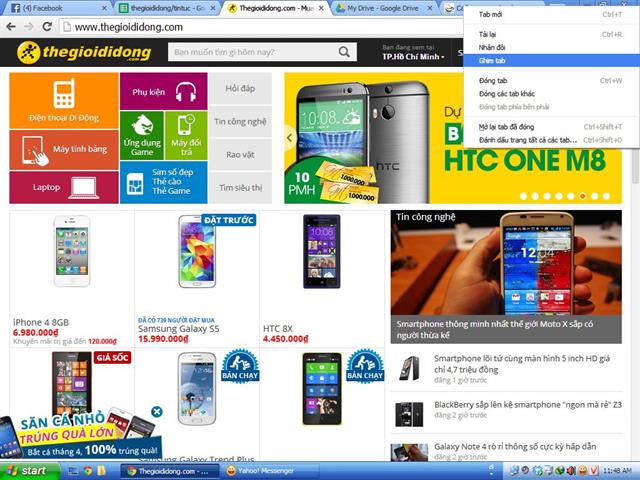Open the Điện thoại Di Động tile
640x480 pixels.
tap(64, 101)
